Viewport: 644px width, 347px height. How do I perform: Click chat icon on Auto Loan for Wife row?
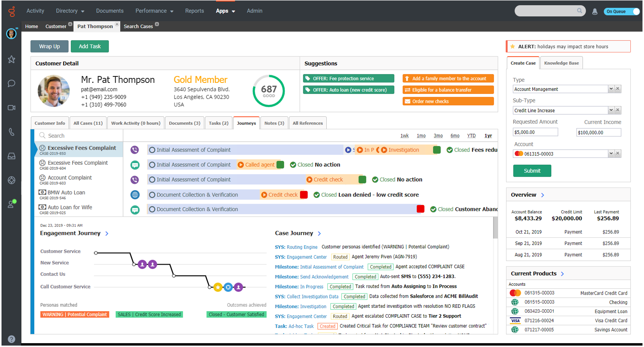coord(135,209)
